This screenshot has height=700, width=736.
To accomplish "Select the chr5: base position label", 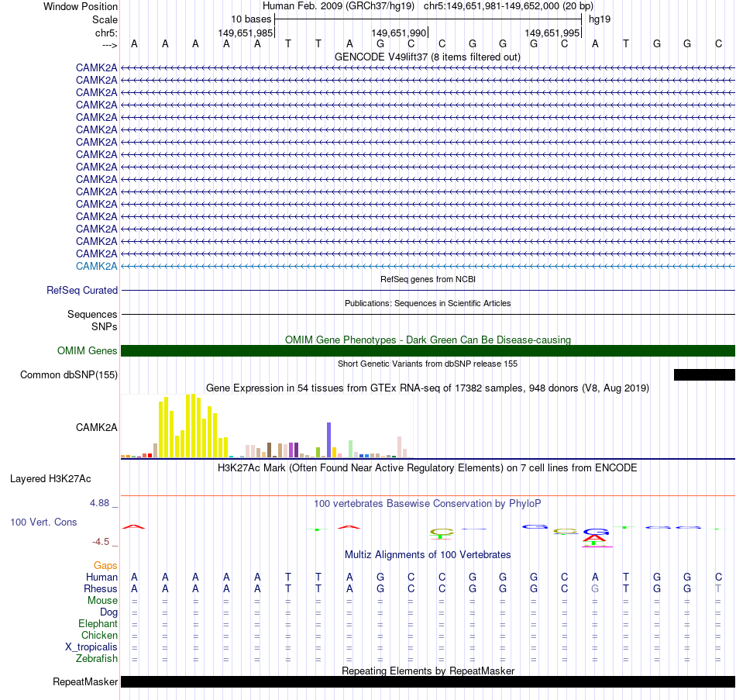I will click(106, 33).
